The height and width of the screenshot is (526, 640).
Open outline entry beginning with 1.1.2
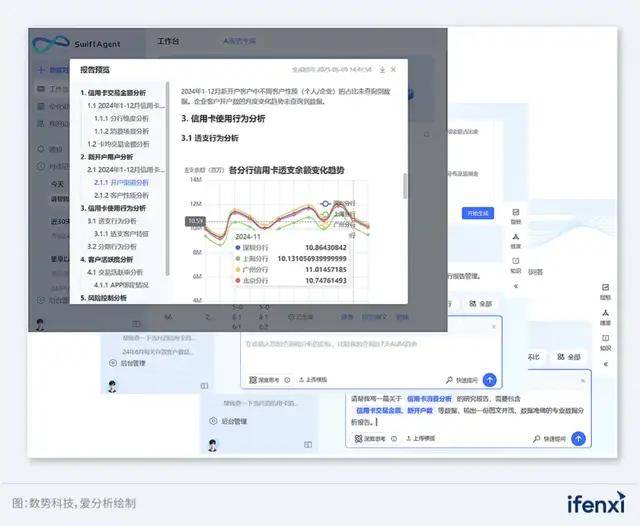[121, 131]
